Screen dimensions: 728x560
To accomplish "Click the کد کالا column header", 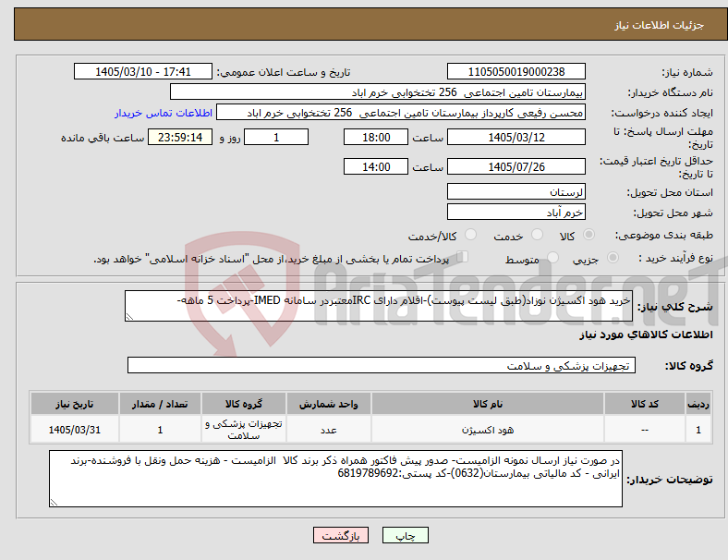I will pos(645,404).
